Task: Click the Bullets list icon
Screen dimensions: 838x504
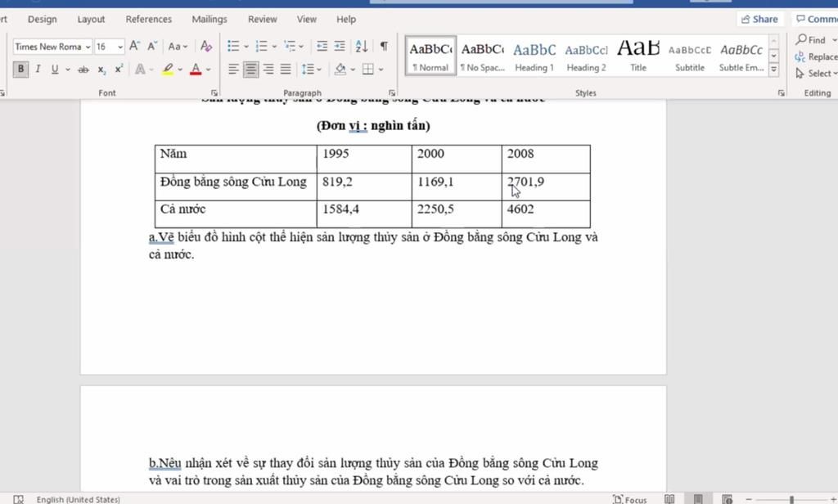Action: (233, 46)
